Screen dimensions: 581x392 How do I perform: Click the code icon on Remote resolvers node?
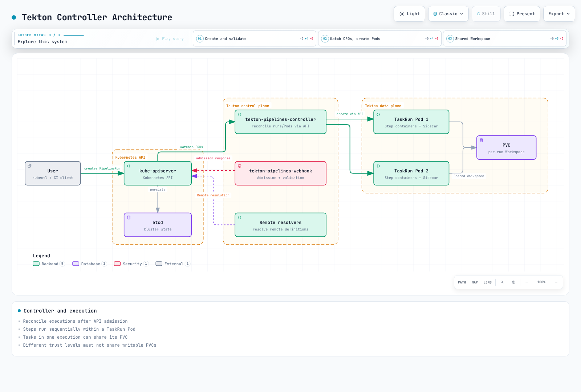pyautogui.click(x=240, y=217)
